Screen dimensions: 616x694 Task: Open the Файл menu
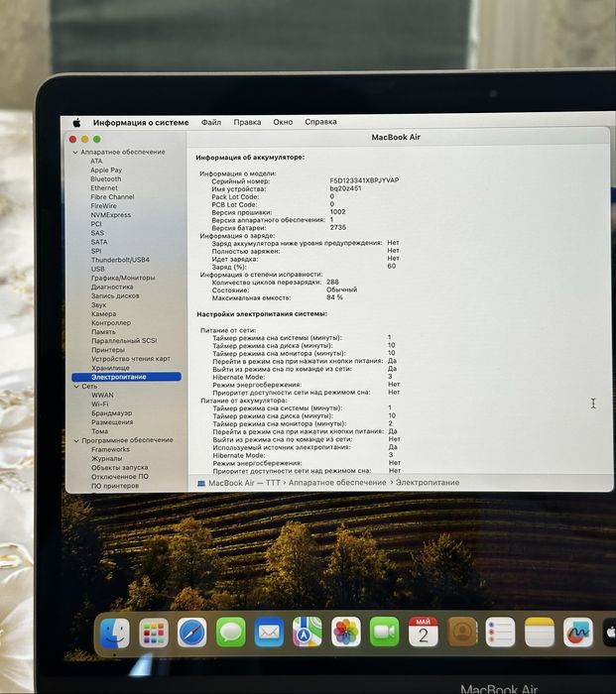(x=211, y=122)
